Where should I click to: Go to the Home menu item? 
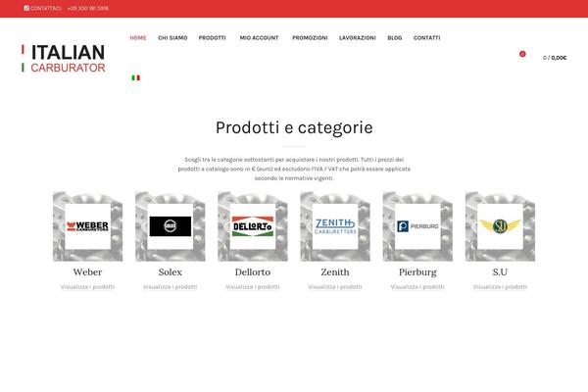pyautogui.click(x=138, y=38)
